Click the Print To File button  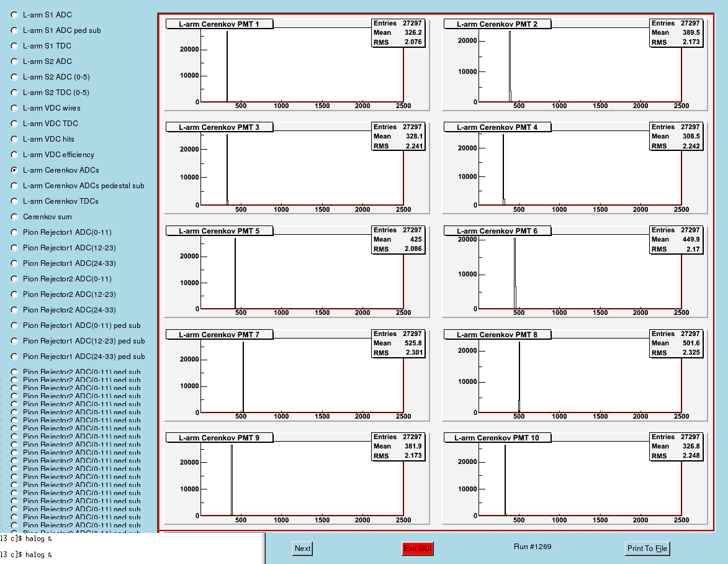point(647,548)
